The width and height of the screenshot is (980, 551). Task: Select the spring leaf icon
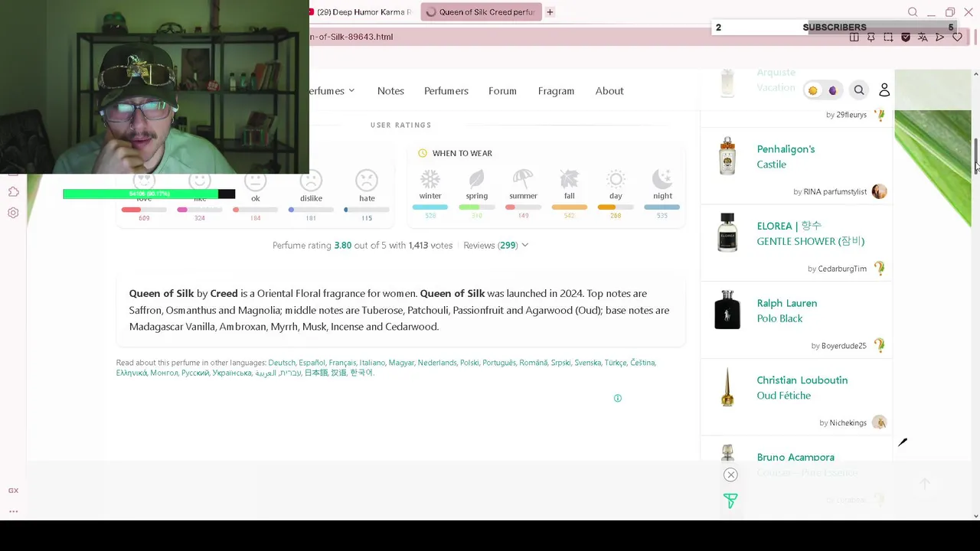coord(476,179)
